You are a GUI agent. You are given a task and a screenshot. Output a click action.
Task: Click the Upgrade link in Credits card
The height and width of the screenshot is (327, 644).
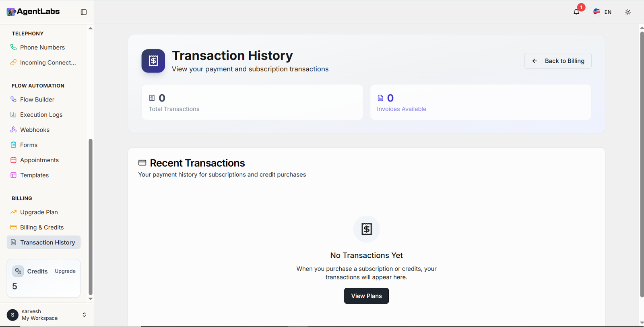65,271
